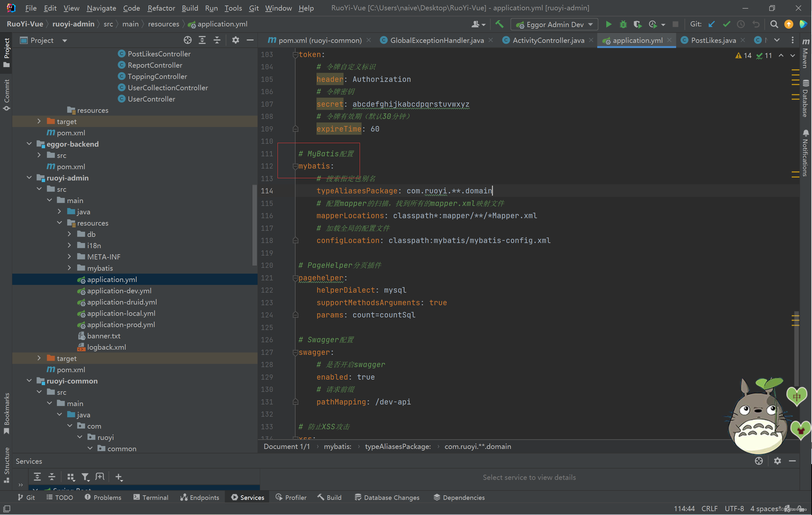
Task: Open Eggor Admin Dev run configuration dropdown
Action: coord(554,24)
